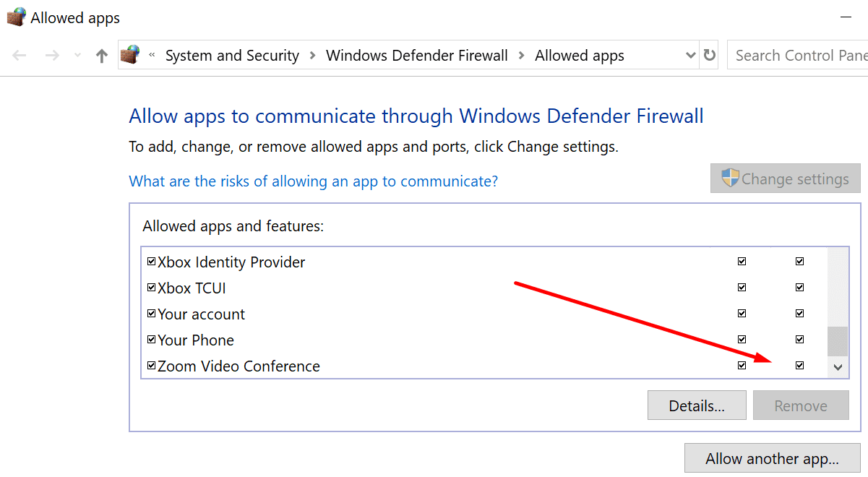Open the recent locations chevron
The height and width of the screenshot is (477, 868).
click(78, 56)
